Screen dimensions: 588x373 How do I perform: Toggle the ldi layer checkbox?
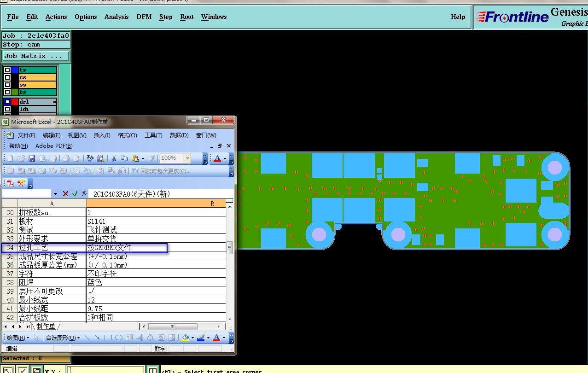point(7,109)
